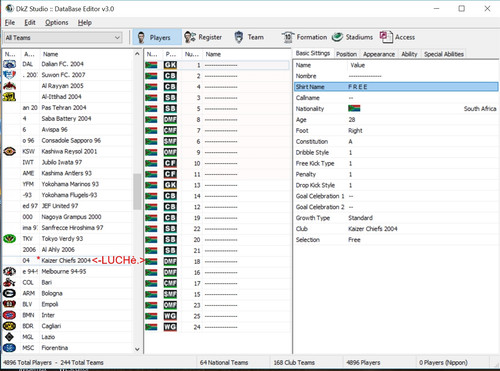Click the team list Name column header
500x371 pixels.
tap(86, 54)
